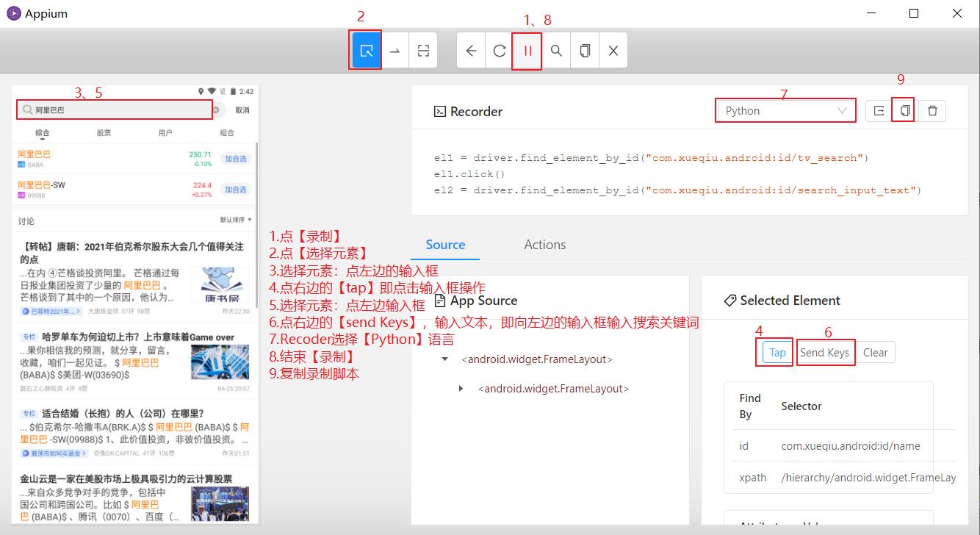This screenshot has width=980, height=535.
Task: Switch to Swipe By Coordinates mode
Action: click(x=395, y=51)
